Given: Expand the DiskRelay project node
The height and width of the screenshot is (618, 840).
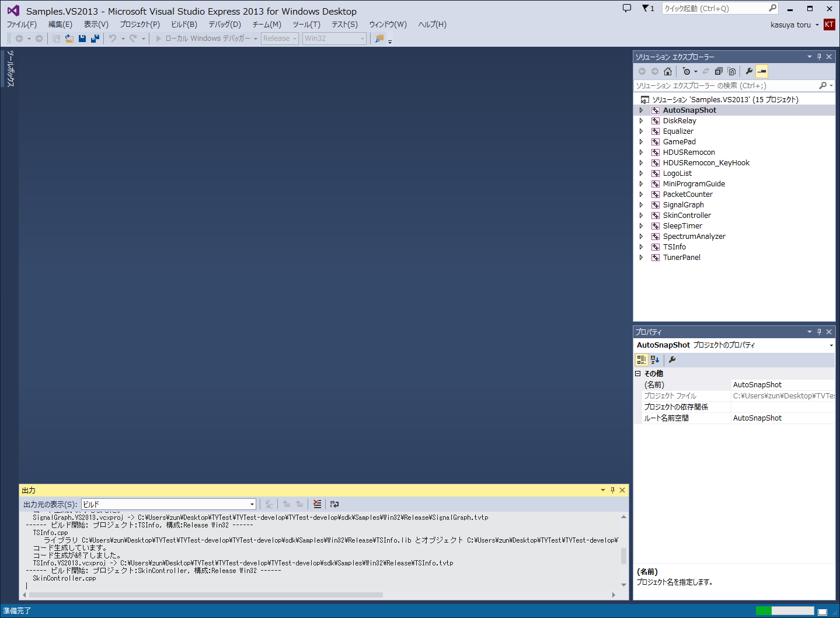Looking at the screenshot, I should [641, 121].
